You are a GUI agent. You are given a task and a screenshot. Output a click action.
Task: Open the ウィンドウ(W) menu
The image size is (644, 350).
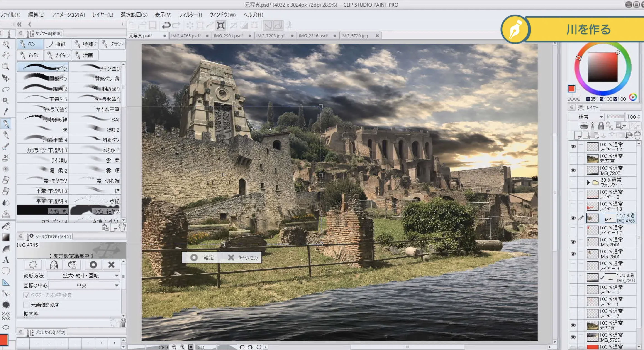click(x=222, y=15)
